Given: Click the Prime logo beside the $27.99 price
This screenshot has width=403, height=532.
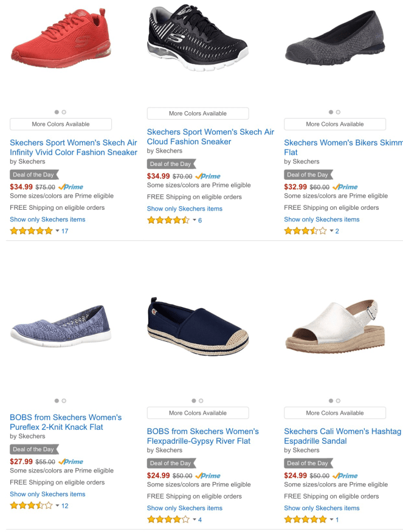Looking at the screenshot, I should pos(71,462).
